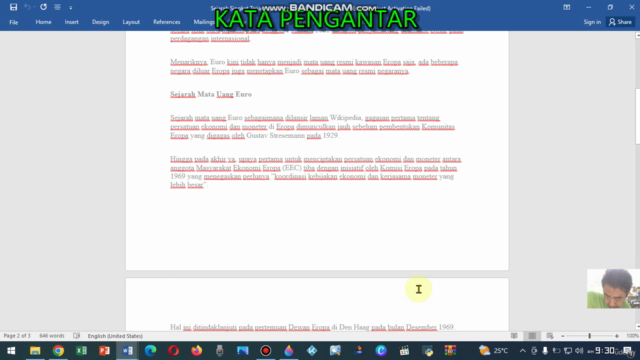Zoom in using the plus button

(617, 336)
